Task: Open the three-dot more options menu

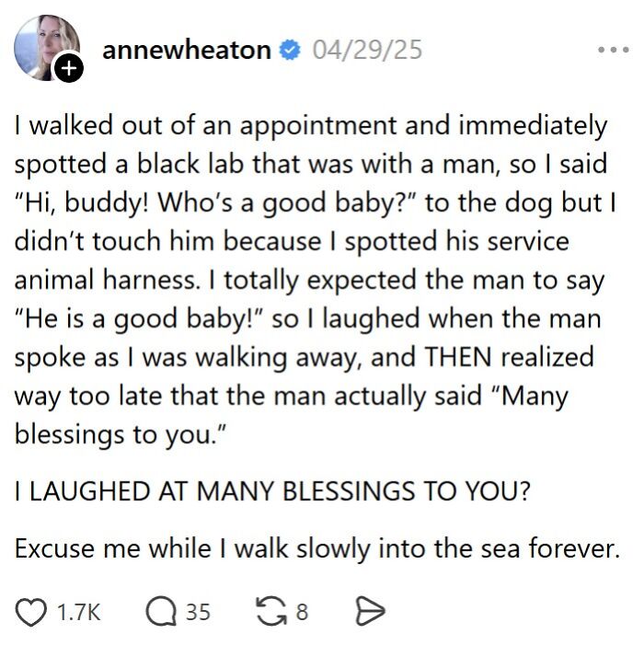Action: [614, 50]
